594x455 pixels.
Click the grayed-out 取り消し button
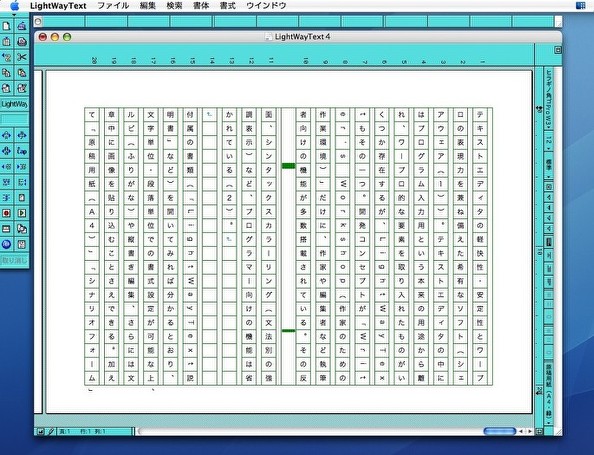(x=14, y=260)
